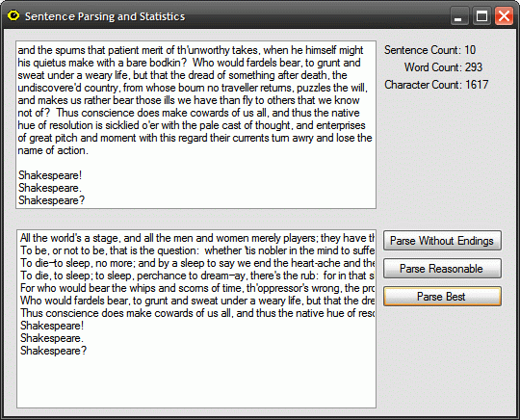
Task: Click 'Shakespeare!' in the upper text box
Action: point(50,175)
